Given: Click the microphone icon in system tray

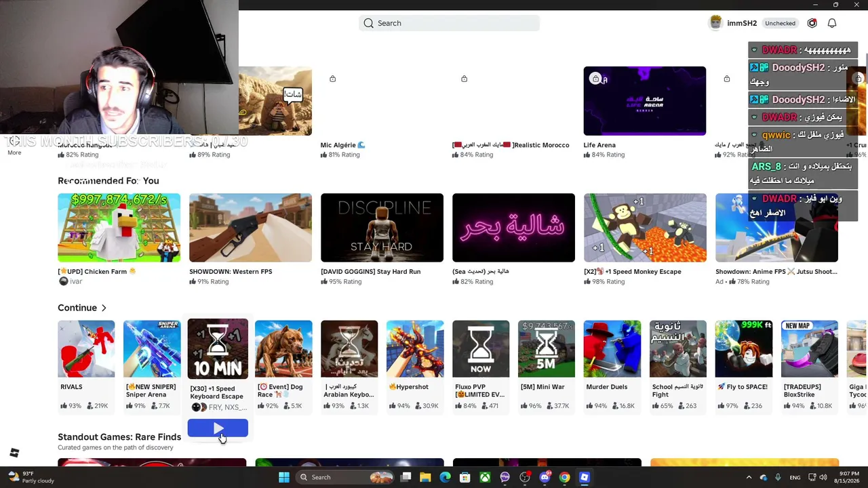Looking at the screenshot, I should [778, 477].
